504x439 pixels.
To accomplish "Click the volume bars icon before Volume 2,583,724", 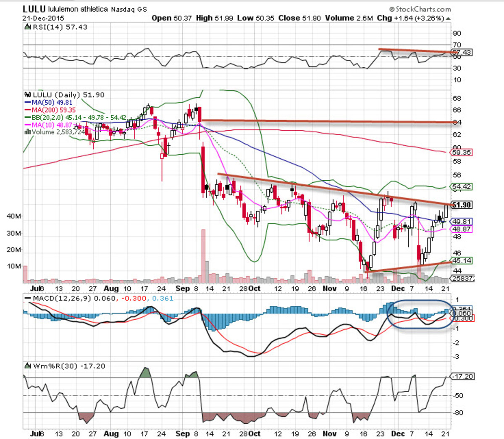I will tap(28, 132).
